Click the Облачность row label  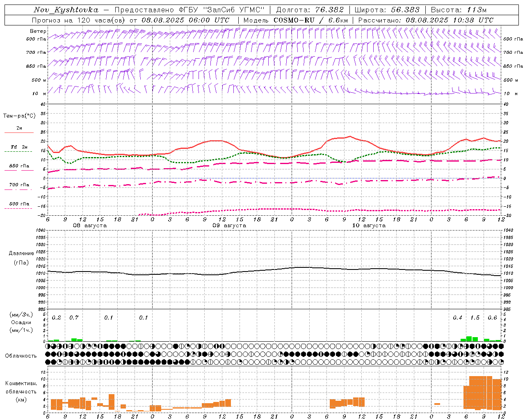click(x=21, y=356)
